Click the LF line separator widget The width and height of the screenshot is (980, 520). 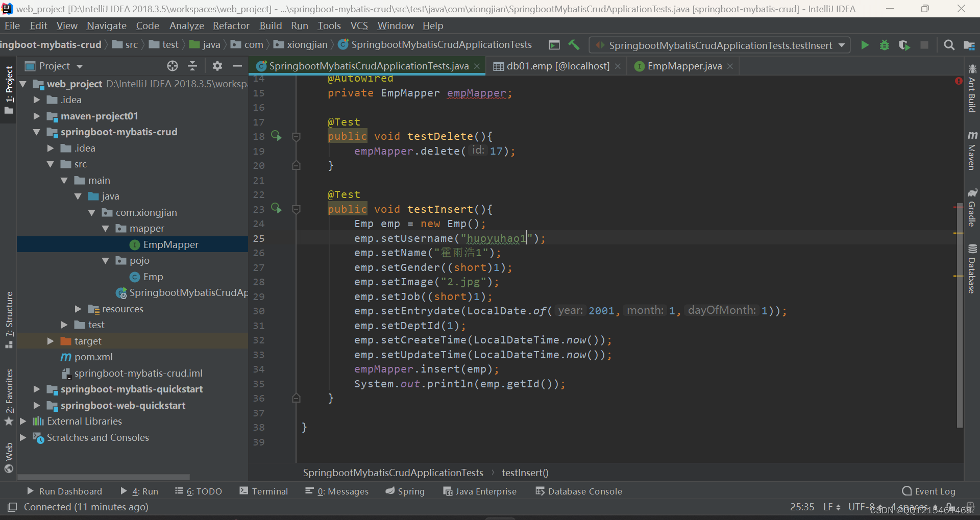coord(831,507)
